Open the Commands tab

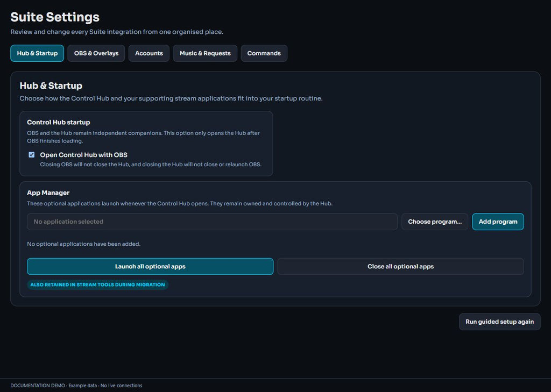[x=264, y=53]
